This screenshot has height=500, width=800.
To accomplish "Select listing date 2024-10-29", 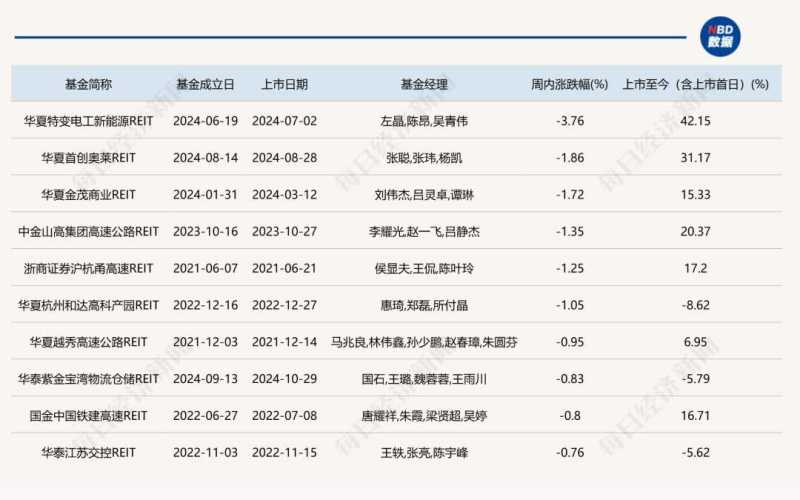I will (284, 379).
